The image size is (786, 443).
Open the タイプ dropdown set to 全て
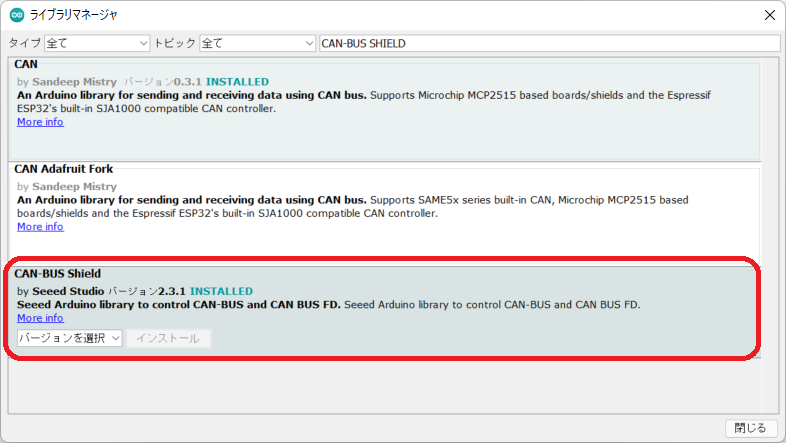(x=97, y=44)
